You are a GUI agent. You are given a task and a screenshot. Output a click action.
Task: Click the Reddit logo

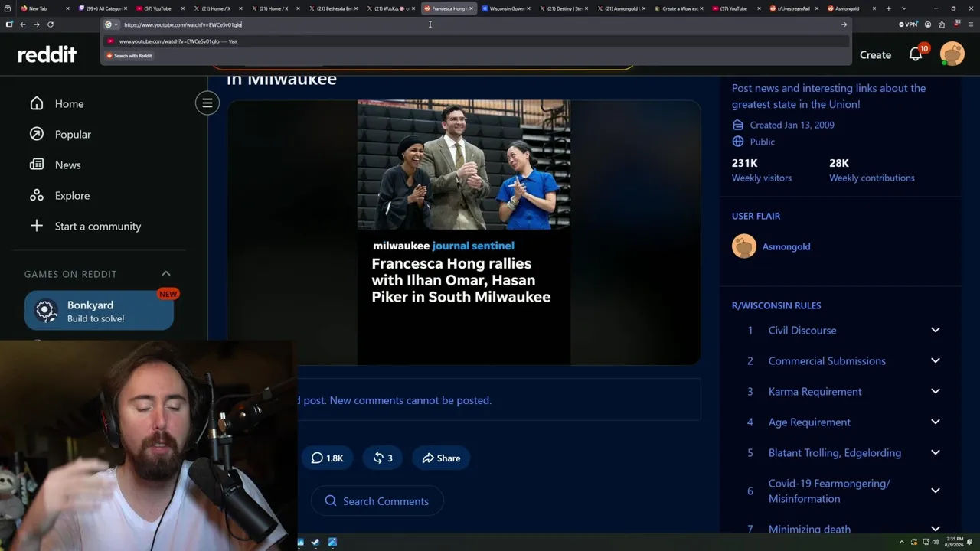pos(47,54)
